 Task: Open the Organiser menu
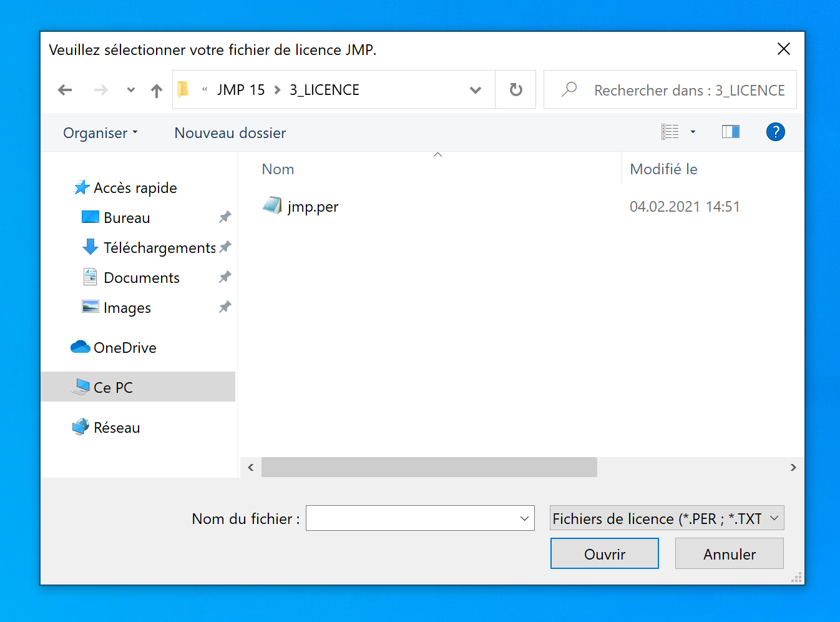100,133
